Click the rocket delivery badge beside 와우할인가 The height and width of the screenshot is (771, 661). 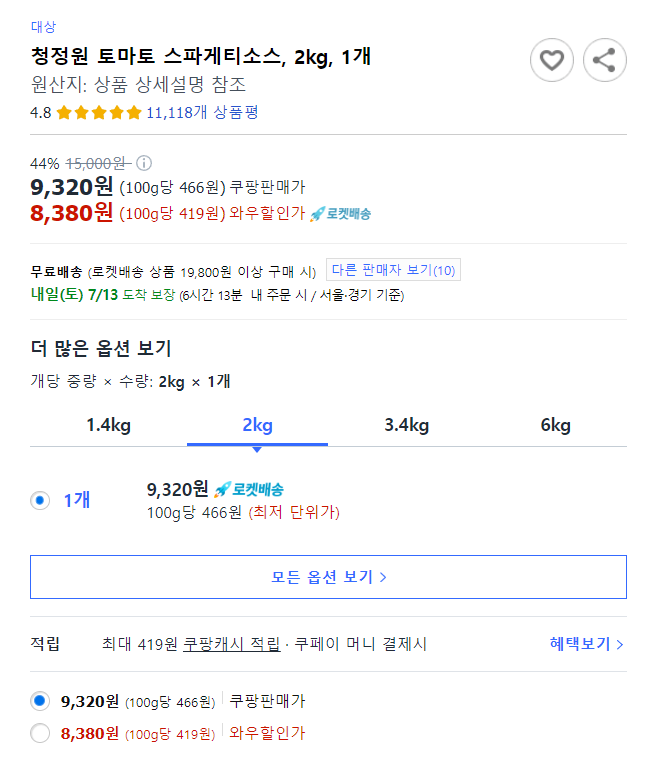click(340, 214)
